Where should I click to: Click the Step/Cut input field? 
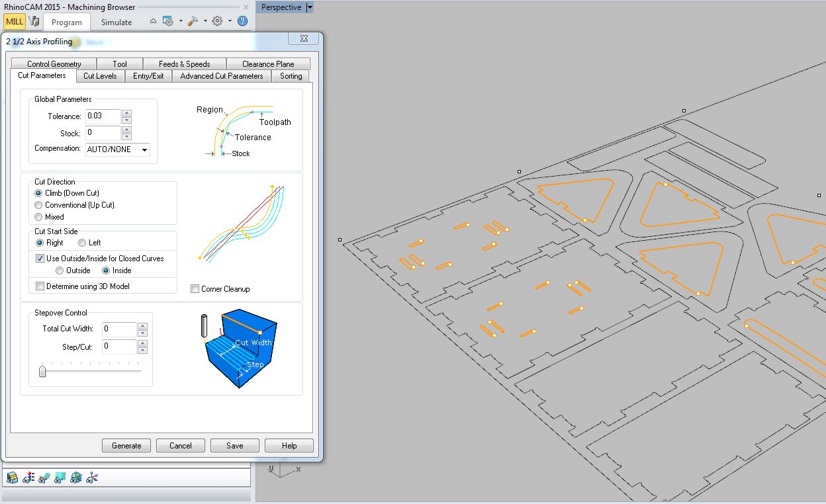119,347
